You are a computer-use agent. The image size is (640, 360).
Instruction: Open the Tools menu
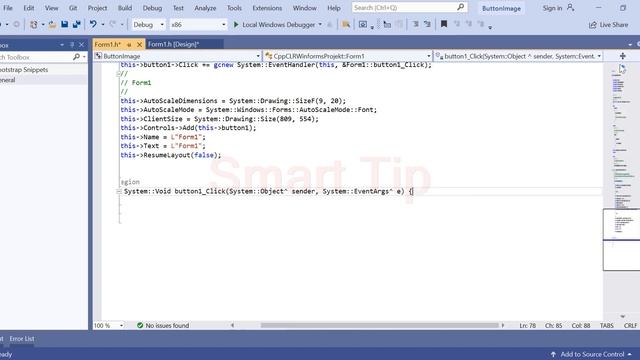234,8
